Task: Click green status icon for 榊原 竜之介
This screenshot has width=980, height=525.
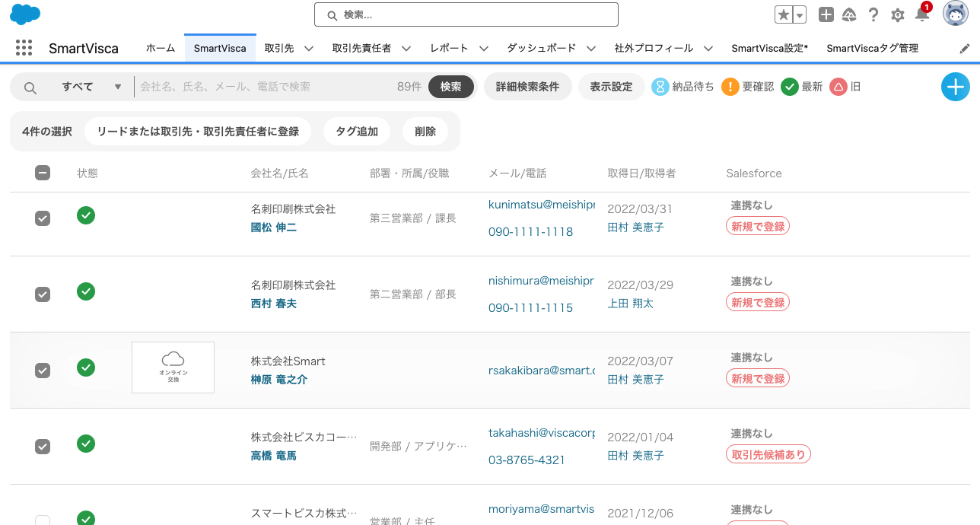Action: pos(86,367)
